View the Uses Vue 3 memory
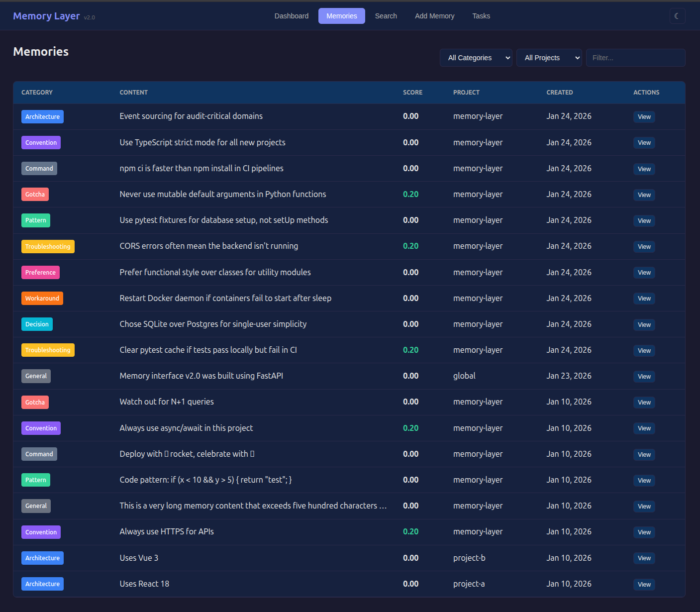Viewport: 700px width, 612px height. (x=644, y=558)
